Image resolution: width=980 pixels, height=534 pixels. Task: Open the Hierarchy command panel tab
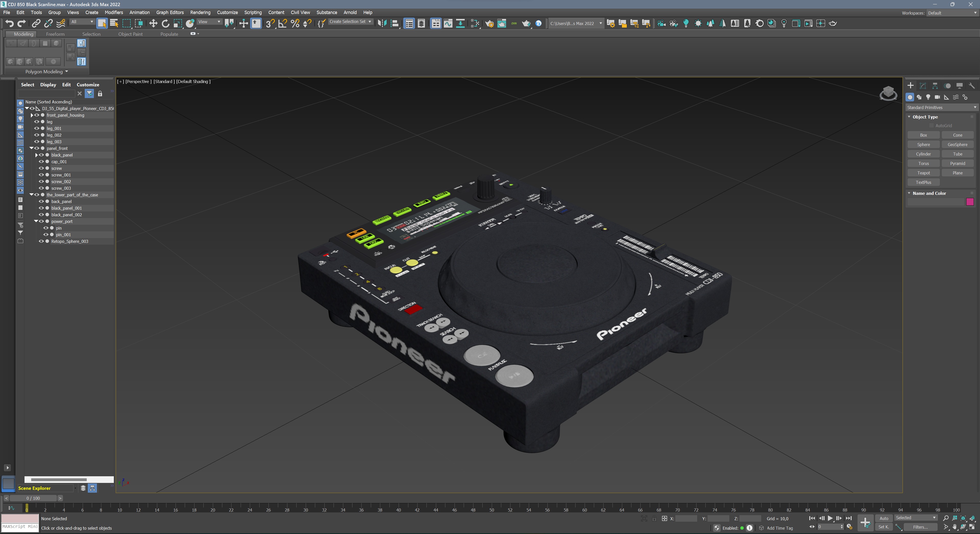click(x=935, y=86)
